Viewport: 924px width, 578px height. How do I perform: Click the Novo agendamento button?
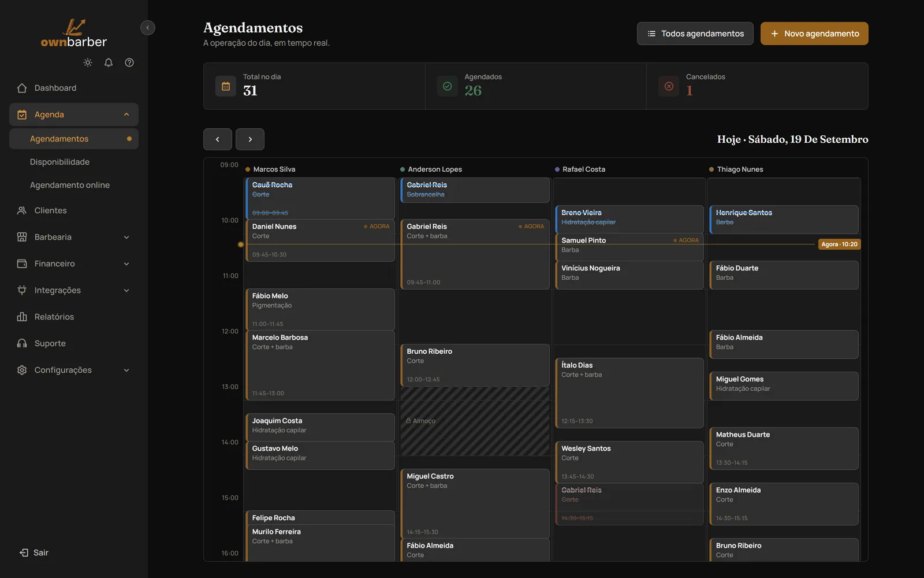814,34
